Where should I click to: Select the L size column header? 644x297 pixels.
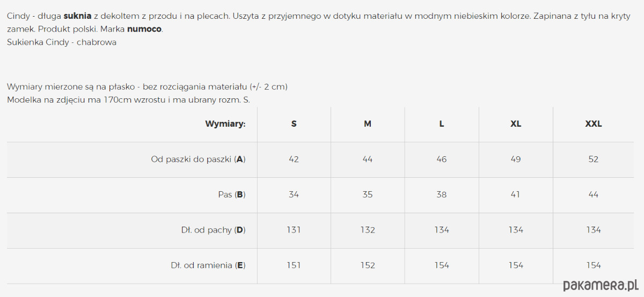[x=442, y=124]
